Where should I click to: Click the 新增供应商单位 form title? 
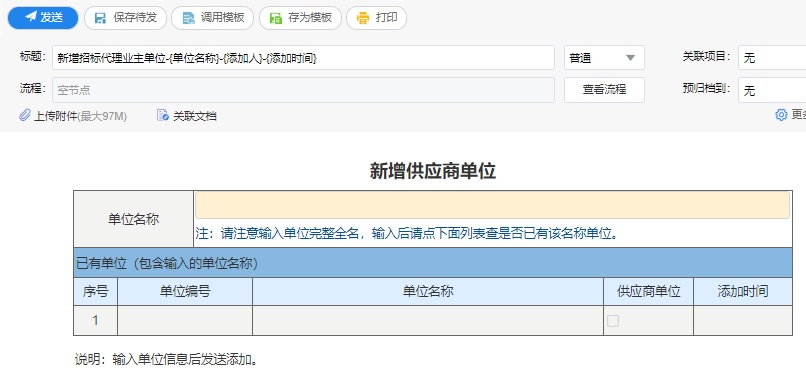pyautogui.click(x=433, y=171)
